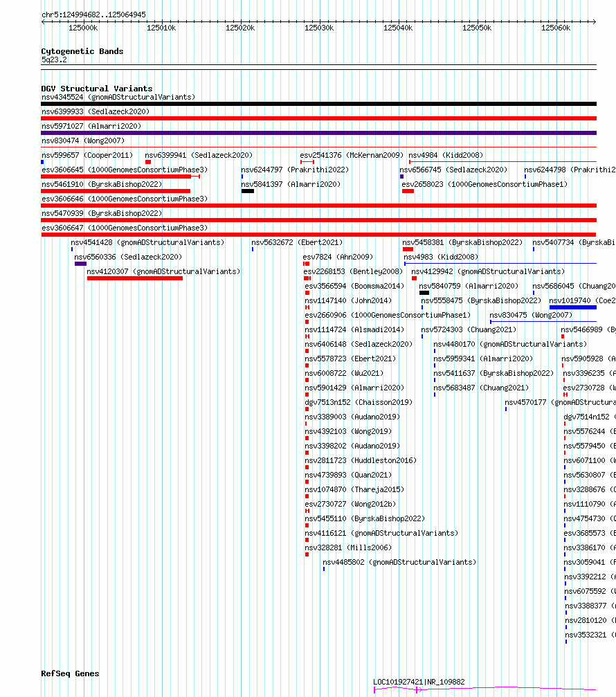Click esv2268153 (Bentley2008) label
The image size is (616, 697).
coord(353,271)
